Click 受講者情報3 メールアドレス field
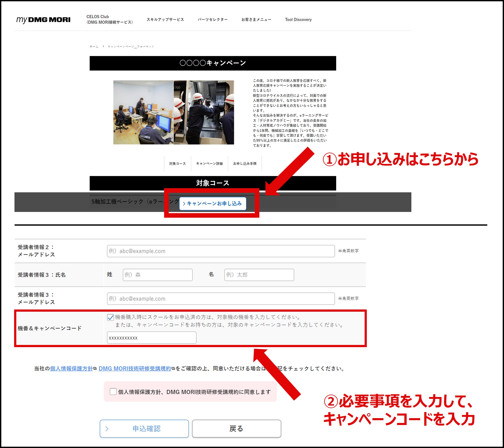Screen dimensions: 504x448 point(221,299)
